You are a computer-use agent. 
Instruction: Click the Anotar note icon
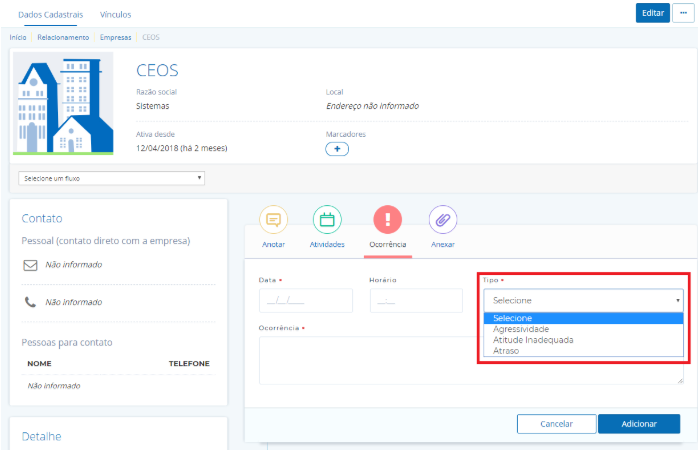[273, 220]
